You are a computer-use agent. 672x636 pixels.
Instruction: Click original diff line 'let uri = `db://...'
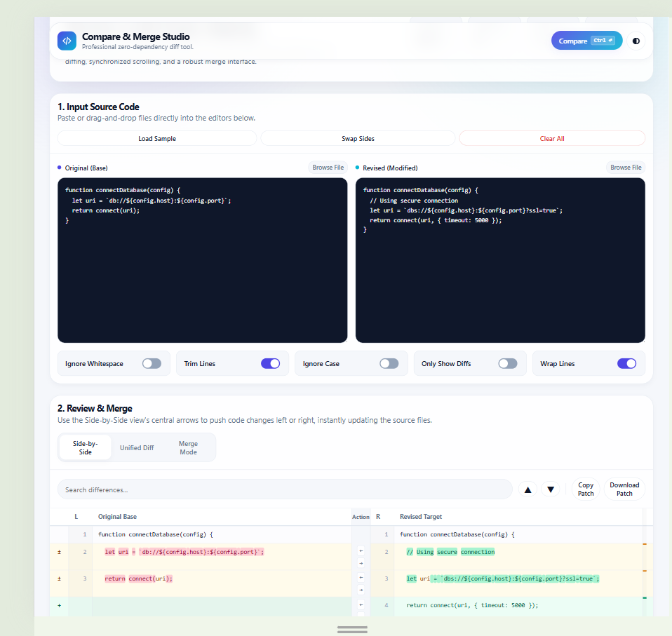tap(184, 552)
